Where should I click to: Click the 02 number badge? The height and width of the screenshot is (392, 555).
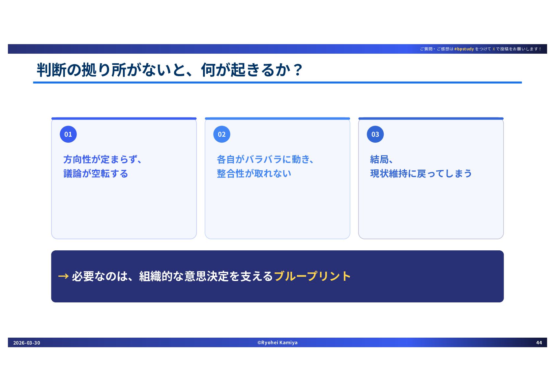coord(222,134)
